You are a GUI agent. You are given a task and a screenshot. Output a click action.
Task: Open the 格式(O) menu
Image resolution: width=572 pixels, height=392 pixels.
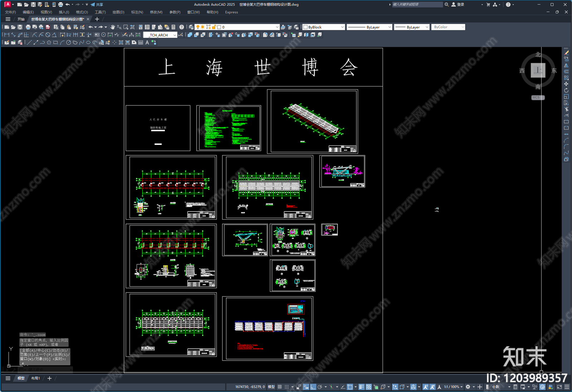82,12
